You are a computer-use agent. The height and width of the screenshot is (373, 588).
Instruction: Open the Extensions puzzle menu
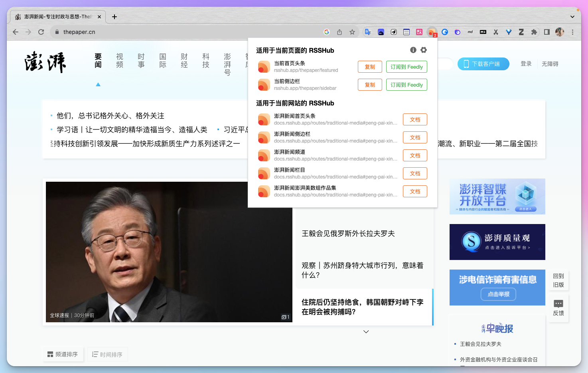click(534, 32)
